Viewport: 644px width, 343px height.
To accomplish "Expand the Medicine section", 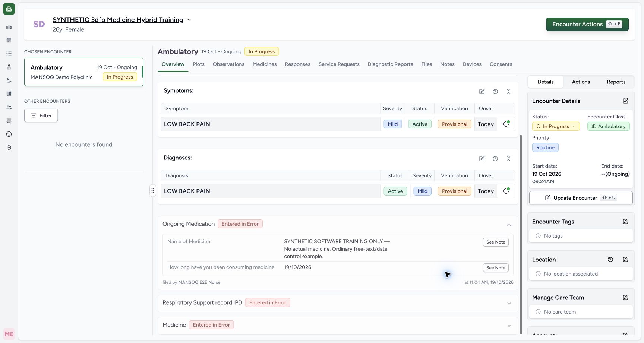I will 509,326.
